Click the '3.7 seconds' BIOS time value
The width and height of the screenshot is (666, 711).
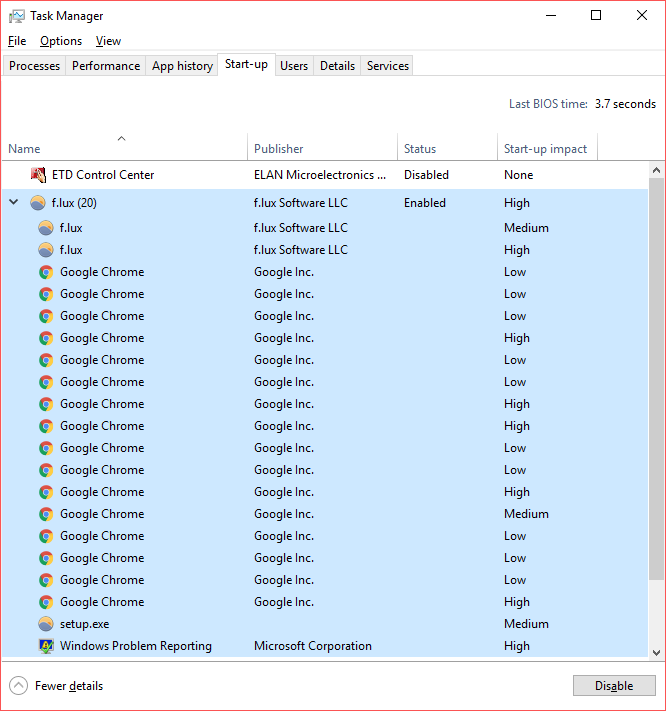point(625,104)
